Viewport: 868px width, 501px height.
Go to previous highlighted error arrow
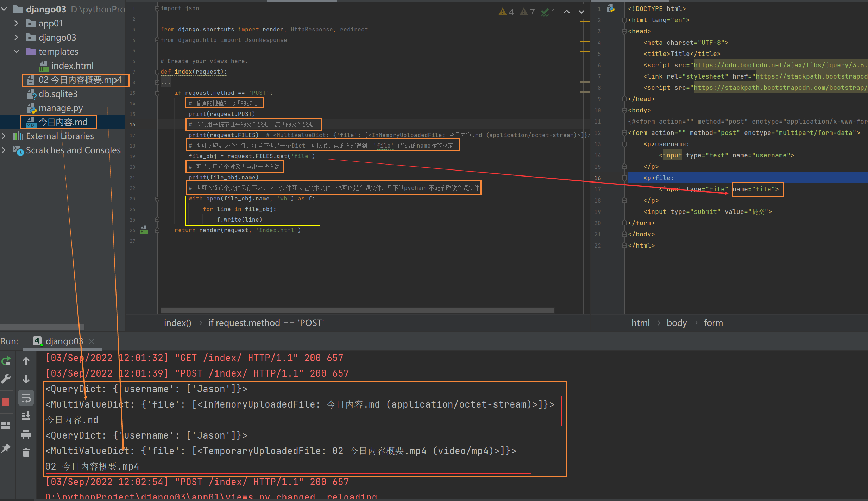[x=567, y=12]
